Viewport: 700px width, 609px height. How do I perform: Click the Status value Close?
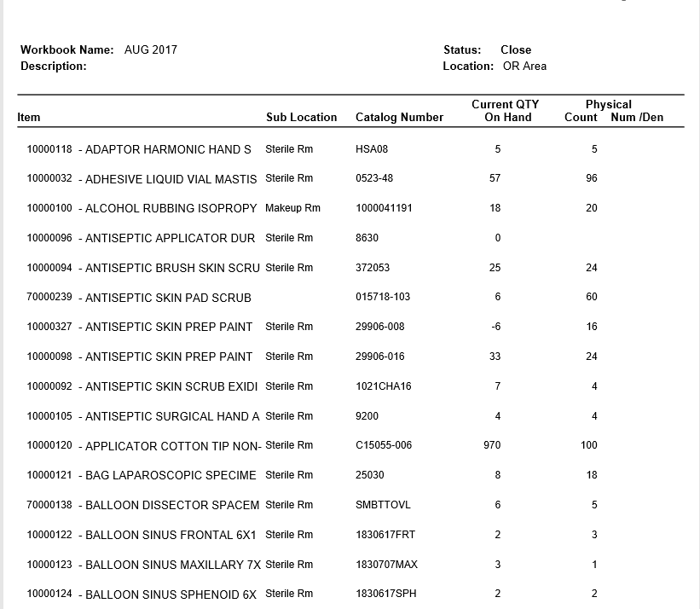(x=516, y=49)
